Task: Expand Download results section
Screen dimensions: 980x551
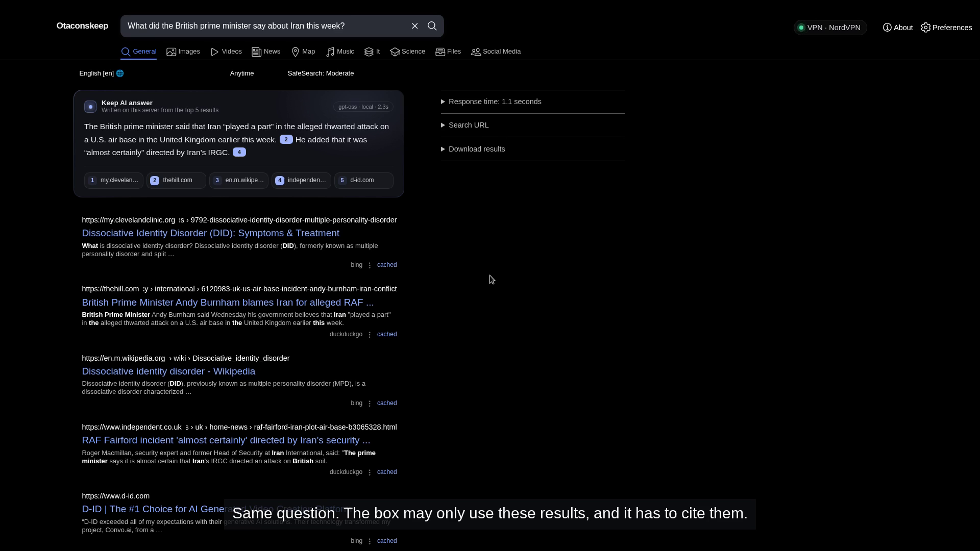Action: 532,149
